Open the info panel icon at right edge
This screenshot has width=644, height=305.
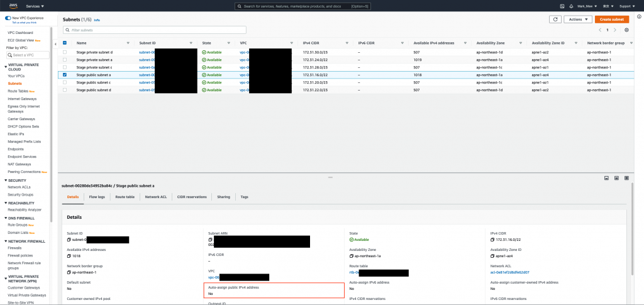639,16
